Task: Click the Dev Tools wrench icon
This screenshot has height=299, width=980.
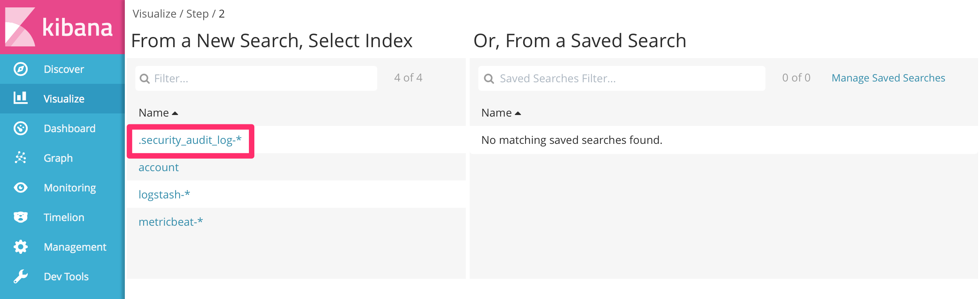Action: pos(21,276)
